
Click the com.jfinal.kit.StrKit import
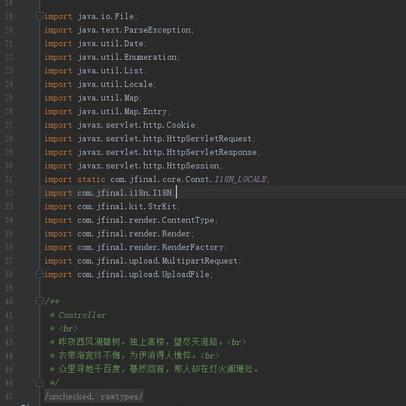click(x=112, y=207)
